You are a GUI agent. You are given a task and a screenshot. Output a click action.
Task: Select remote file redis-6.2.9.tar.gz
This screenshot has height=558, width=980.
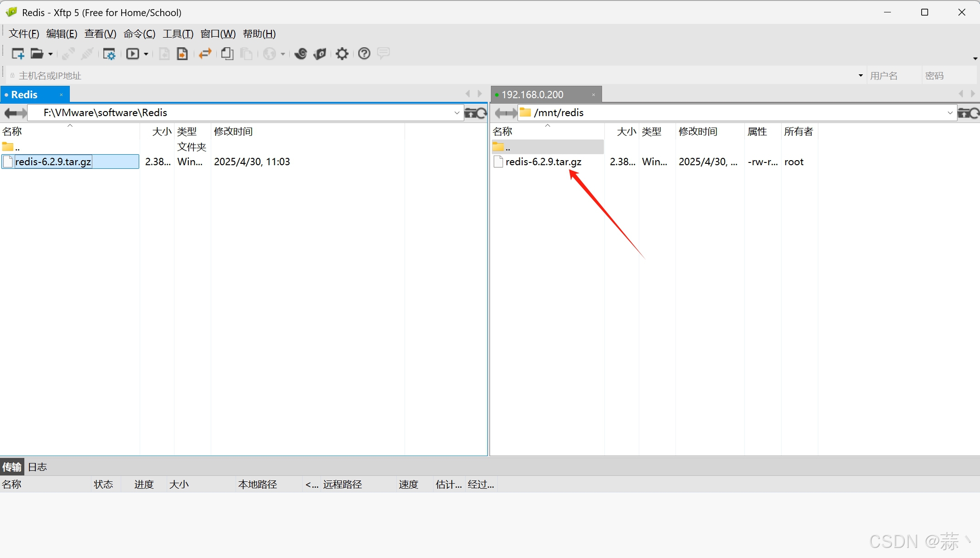point(543,162)
